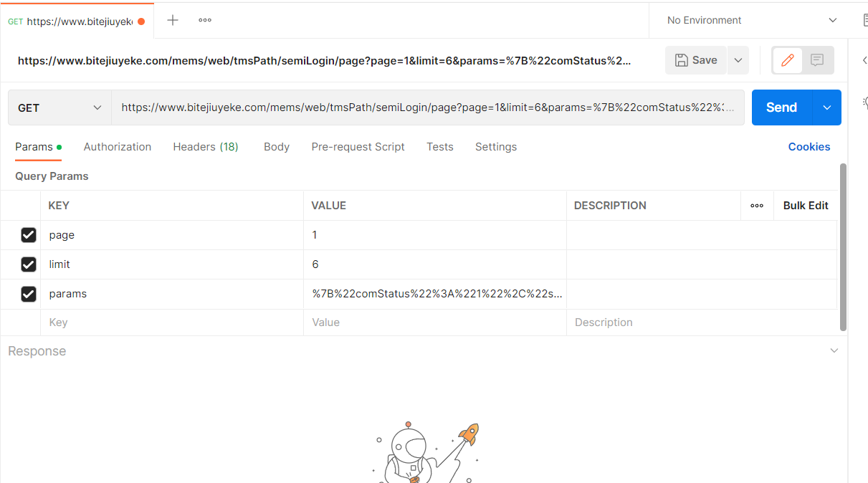Click the page description cell
This screenshot has height=483, width=868.
(702, 235)
